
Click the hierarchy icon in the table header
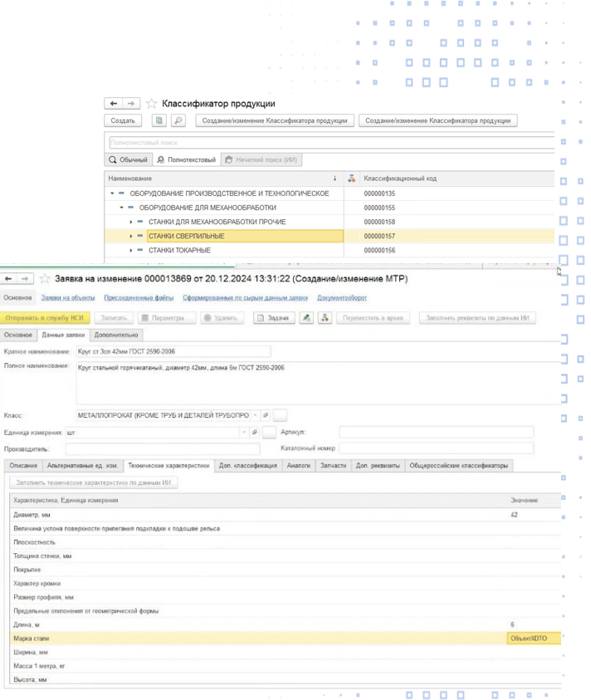pos(352,179)
